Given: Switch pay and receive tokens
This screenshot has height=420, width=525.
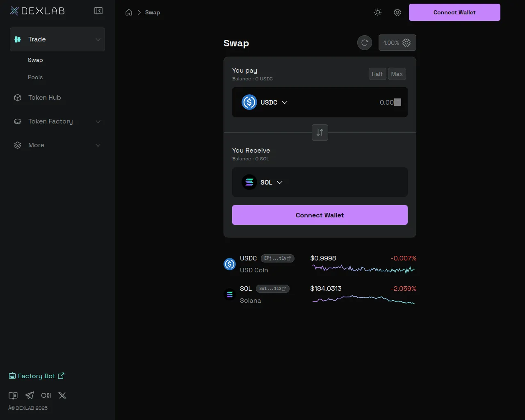Looking at the screenshot, I should point(320,132).
